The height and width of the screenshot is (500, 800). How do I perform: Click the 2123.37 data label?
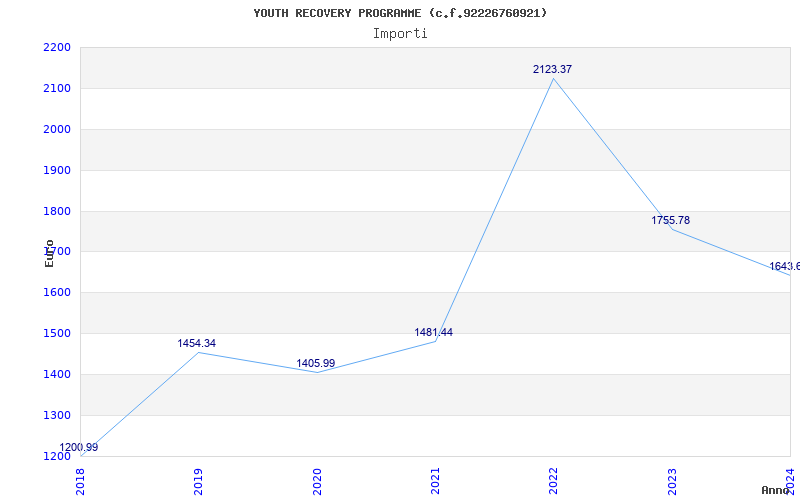point(553,69)
